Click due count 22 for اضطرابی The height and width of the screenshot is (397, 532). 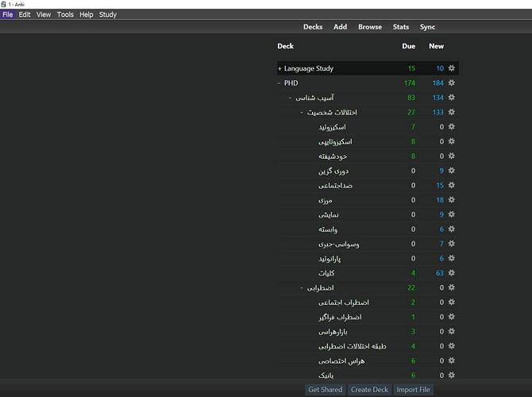pos(411,287)
